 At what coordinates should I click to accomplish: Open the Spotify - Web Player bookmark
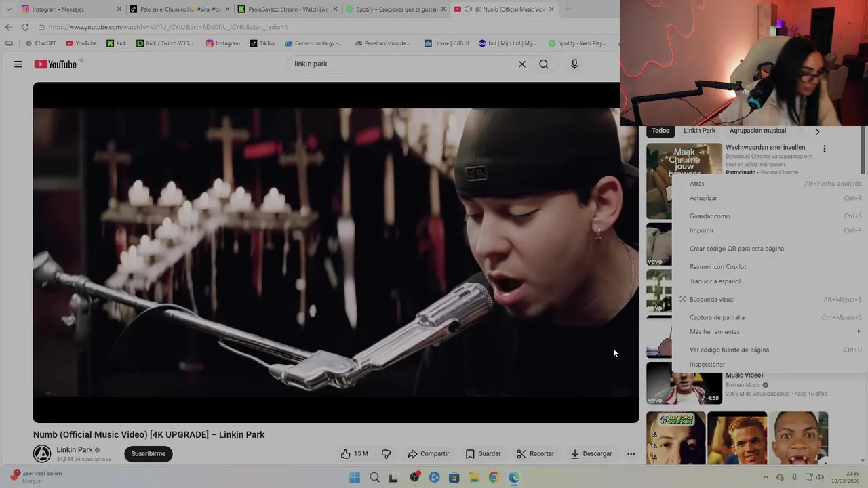coord(578,43)
